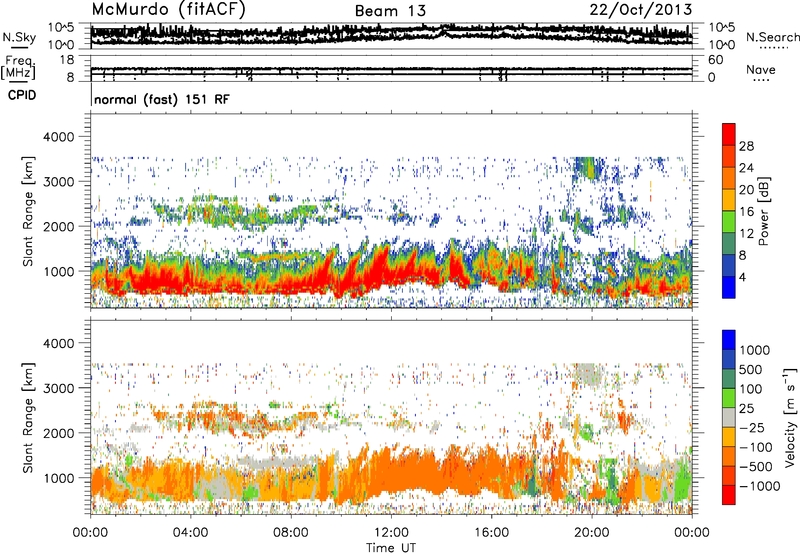The height and width of the screenshot is (554, 800).
Task: Click the gray -25 to 25 velocity swatch
Action: pyautogui.click(x=729, y=417)
